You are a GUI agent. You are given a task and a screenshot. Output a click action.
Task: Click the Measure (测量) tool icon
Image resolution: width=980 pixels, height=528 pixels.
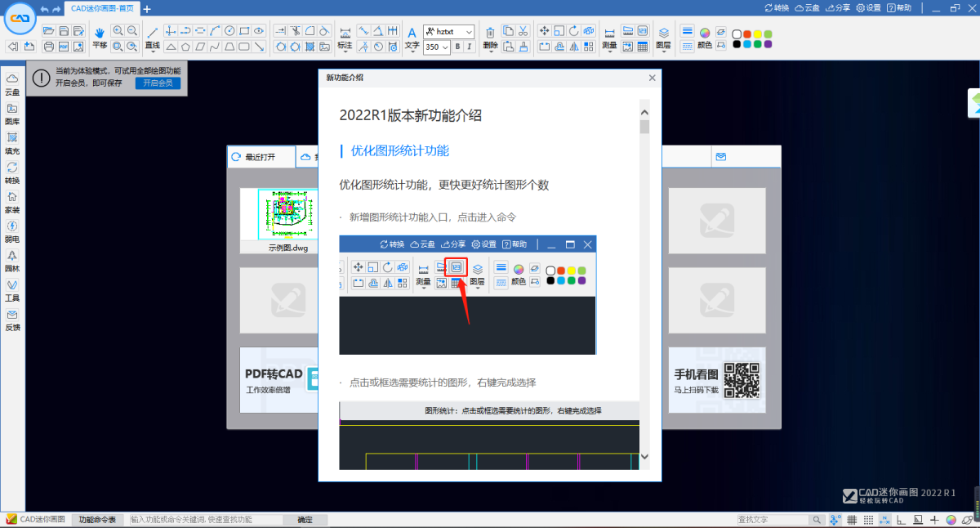609,33
